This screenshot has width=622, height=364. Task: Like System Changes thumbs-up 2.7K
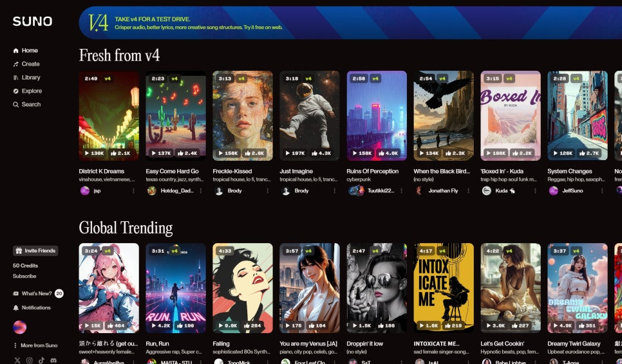pos(589,153)
